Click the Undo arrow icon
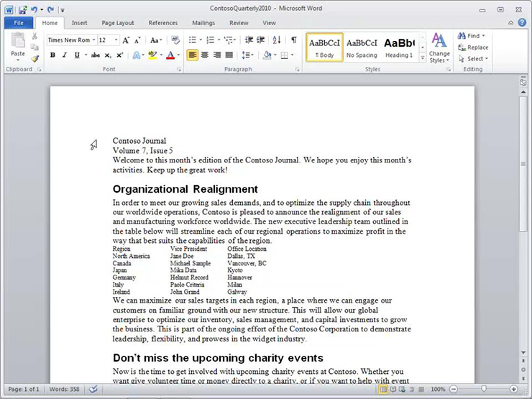Screen dimensions: 532x399 [x=35, y=10]
